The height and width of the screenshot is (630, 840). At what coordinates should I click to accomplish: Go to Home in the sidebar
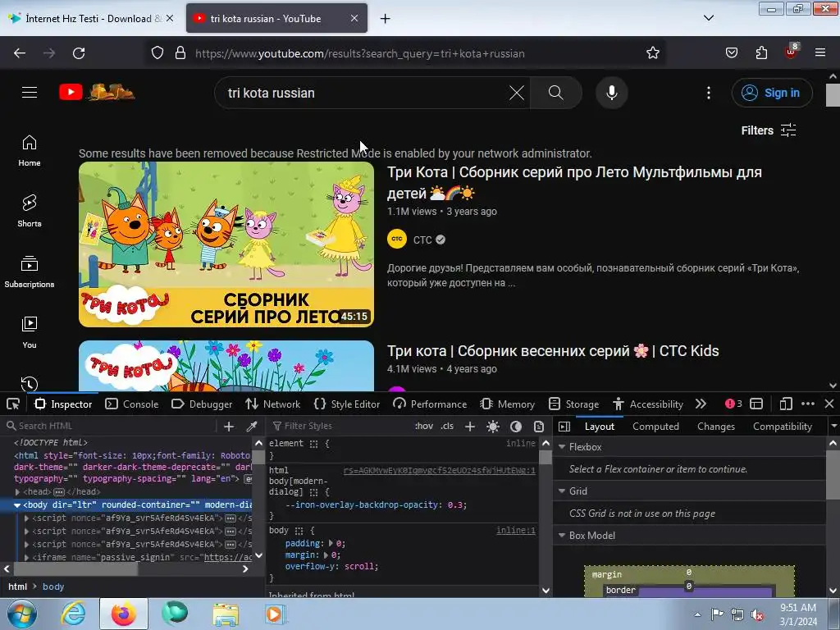[x=30, y=151]
